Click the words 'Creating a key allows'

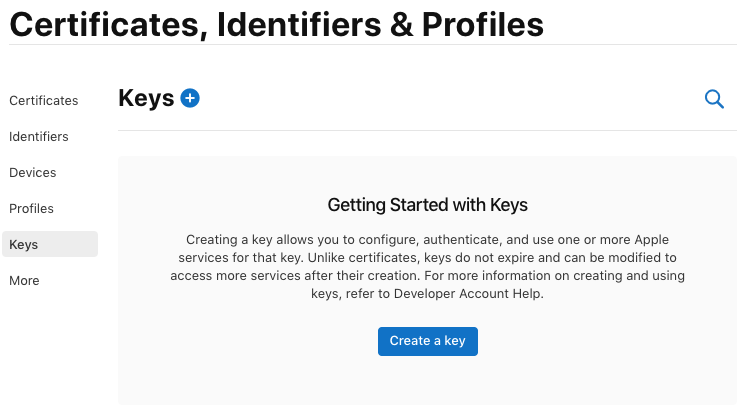pos(250,240)
